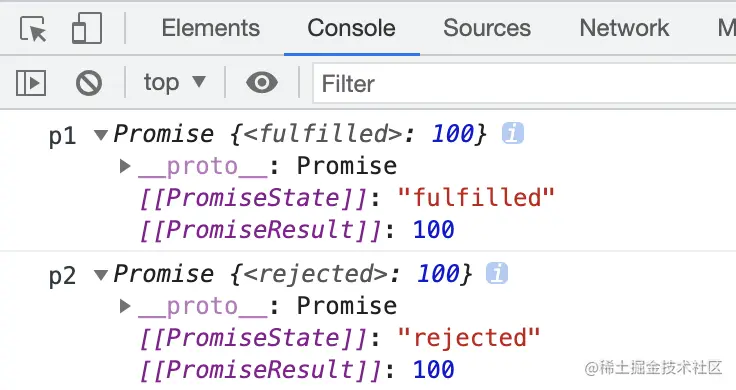Expand __proto__ under the rejected Promise

point(125,306)
